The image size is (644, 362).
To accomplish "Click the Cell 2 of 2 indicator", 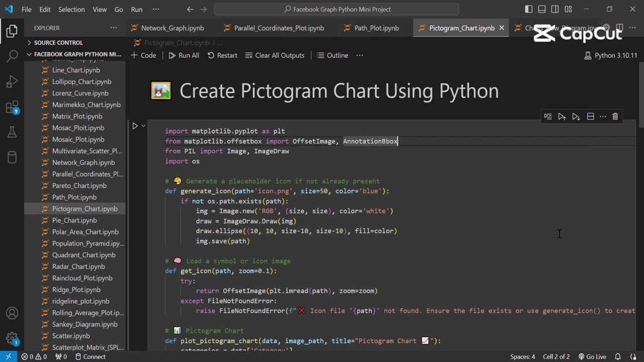I will click(556, 357).
